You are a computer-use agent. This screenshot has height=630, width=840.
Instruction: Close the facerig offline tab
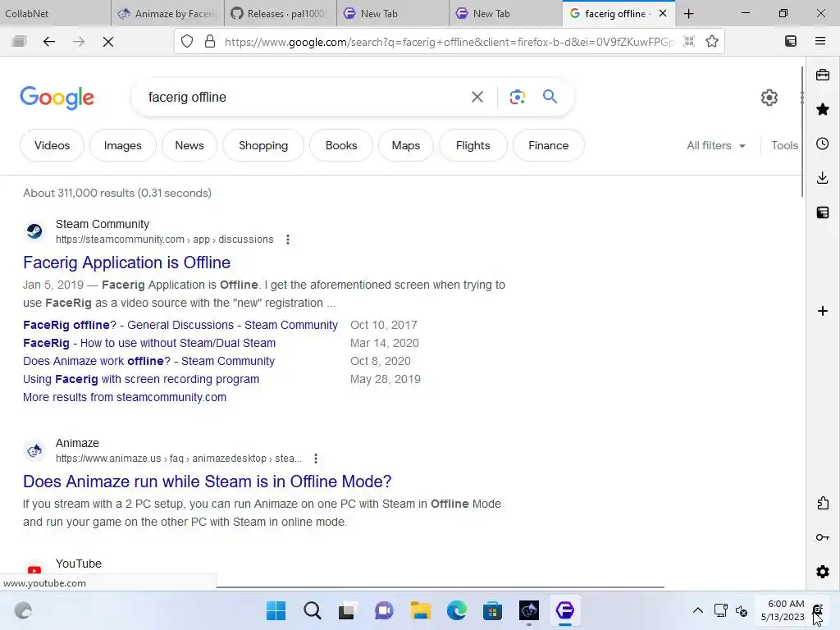663,13
